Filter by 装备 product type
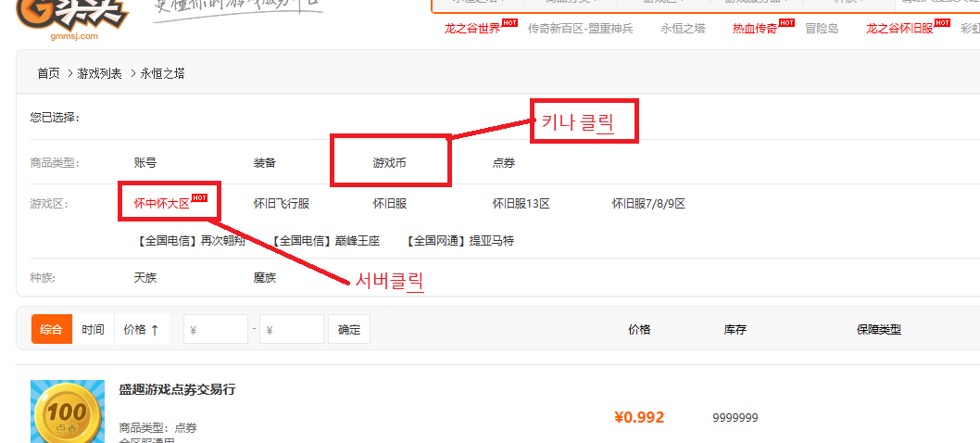Image resolution: width=980 pixels, height=443 pixels. pyautogui.click(x=265, y=163)
